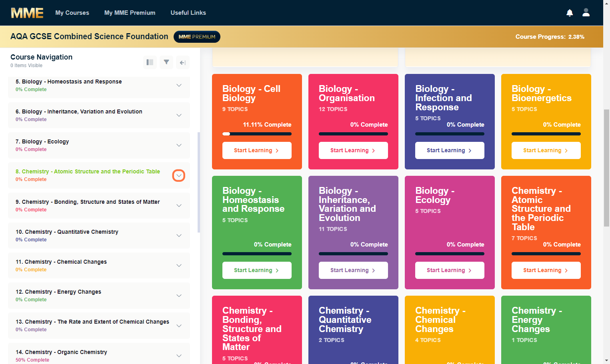This screenshot has height=364, width=610.
Task: Open My Courses menu
Action: (x=72, y=13)
